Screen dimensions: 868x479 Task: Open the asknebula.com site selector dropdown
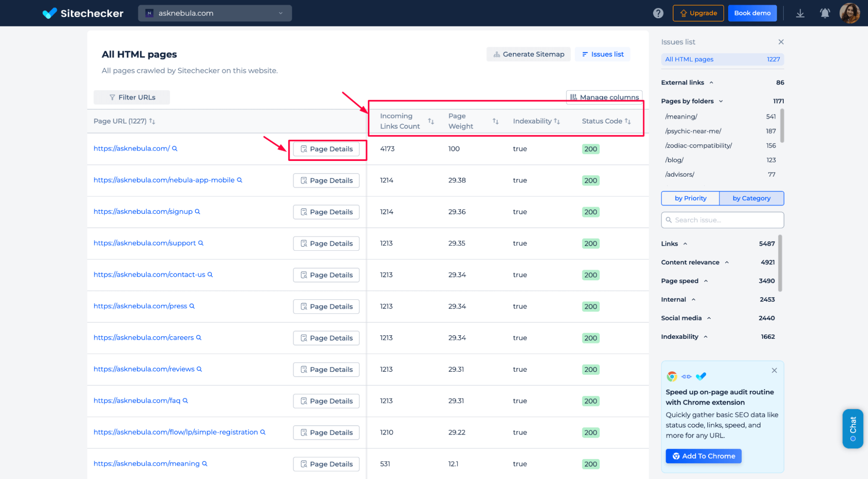click(x=215, y=13)
